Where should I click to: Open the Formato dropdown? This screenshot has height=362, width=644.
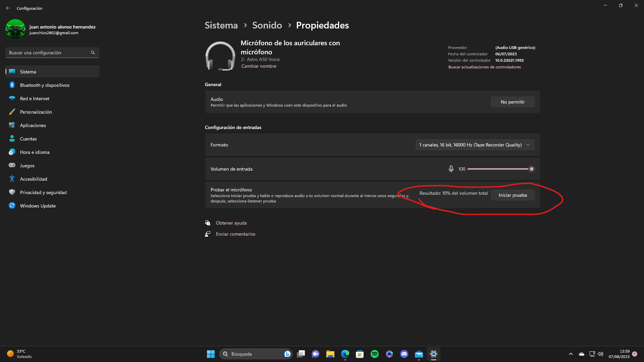tap(475, 145)
